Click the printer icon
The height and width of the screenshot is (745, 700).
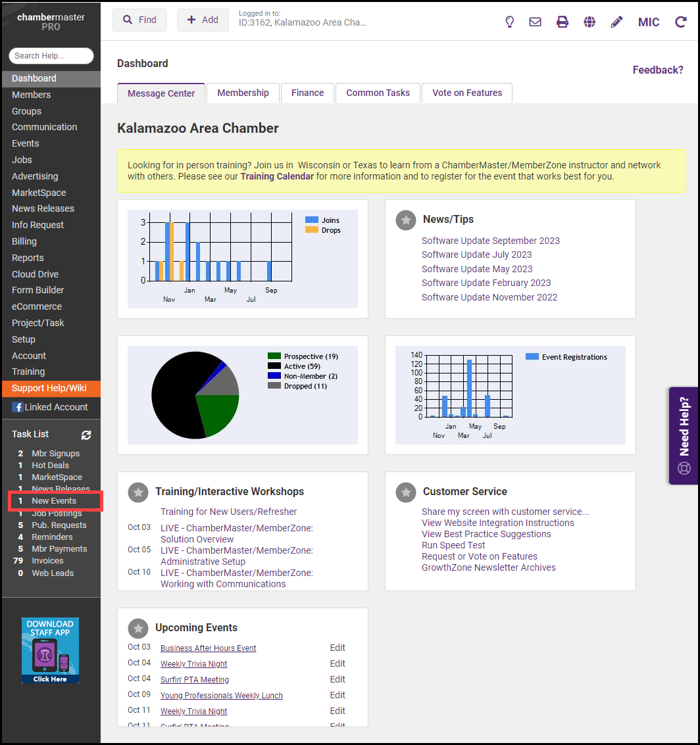pyautogui.click(x=562, y=22)
